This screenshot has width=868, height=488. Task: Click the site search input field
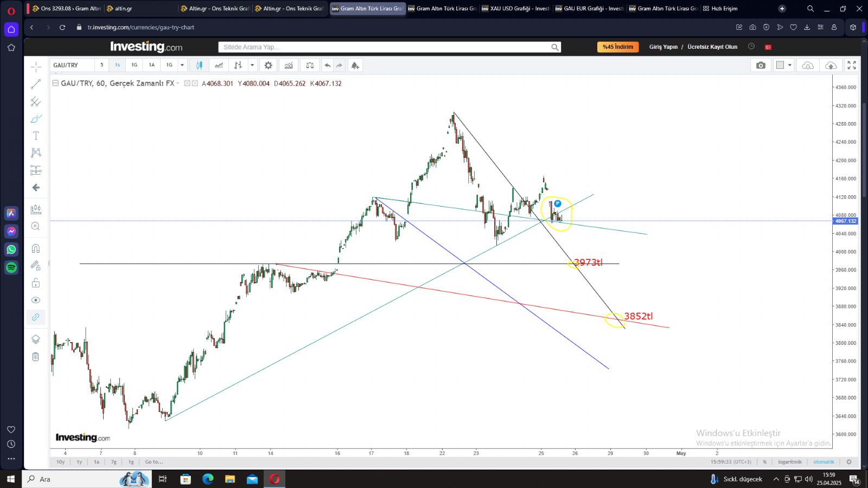(x=390, y=47)
